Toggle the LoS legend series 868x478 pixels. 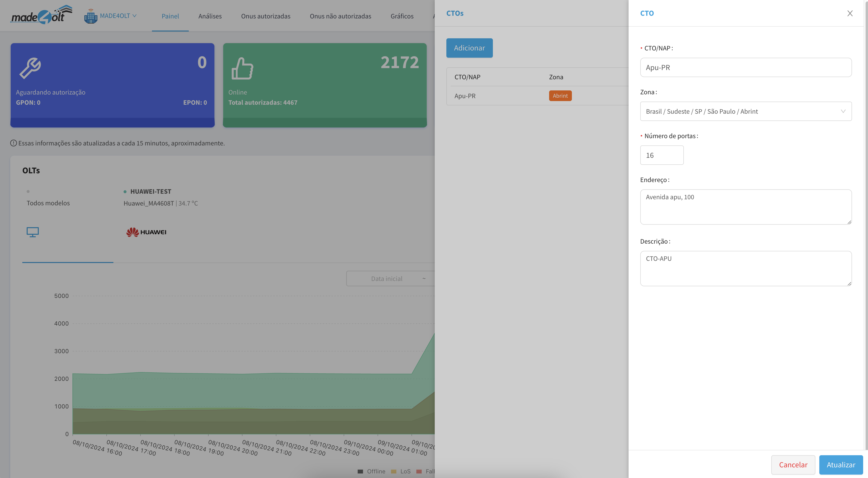401,471
